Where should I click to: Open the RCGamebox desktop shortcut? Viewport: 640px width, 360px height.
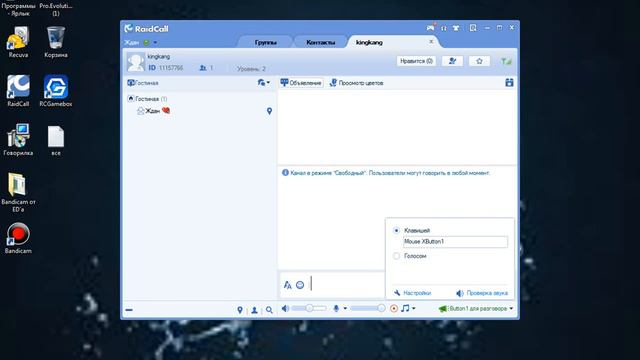56,91
